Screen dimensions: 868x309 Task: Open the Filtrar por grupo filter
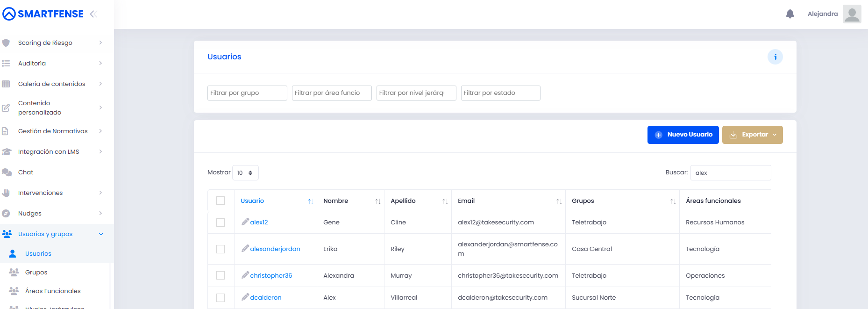tap(247, 93)
